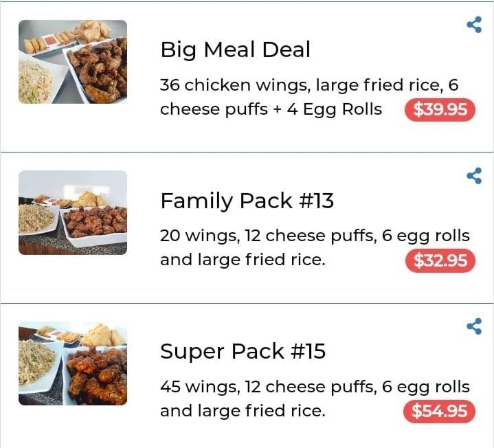Viewport: 494px width, 448px height.
Task: Click the Family Pack #13 food photo
Action: [x=73, y=212]
